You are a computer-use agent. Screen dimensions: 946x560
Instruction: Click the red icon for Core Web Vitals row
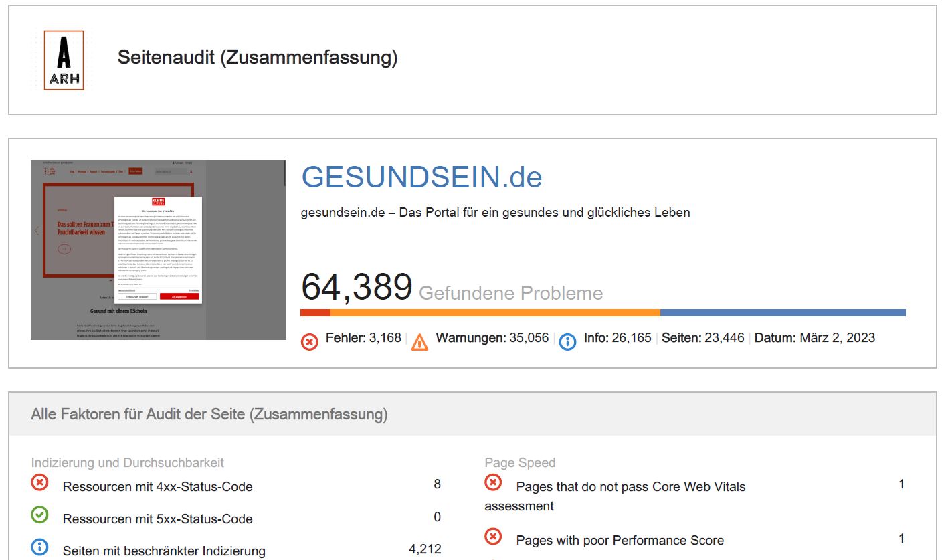(493, 482)
